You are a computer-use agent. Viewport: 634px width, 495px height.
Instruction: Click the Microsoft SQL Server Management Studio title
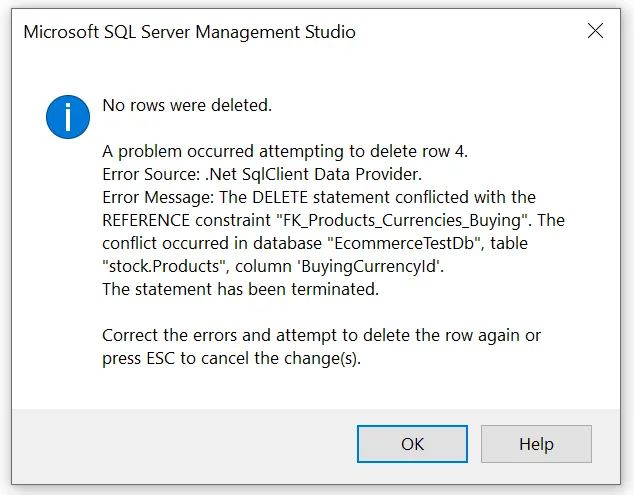(x=189, y=32)
